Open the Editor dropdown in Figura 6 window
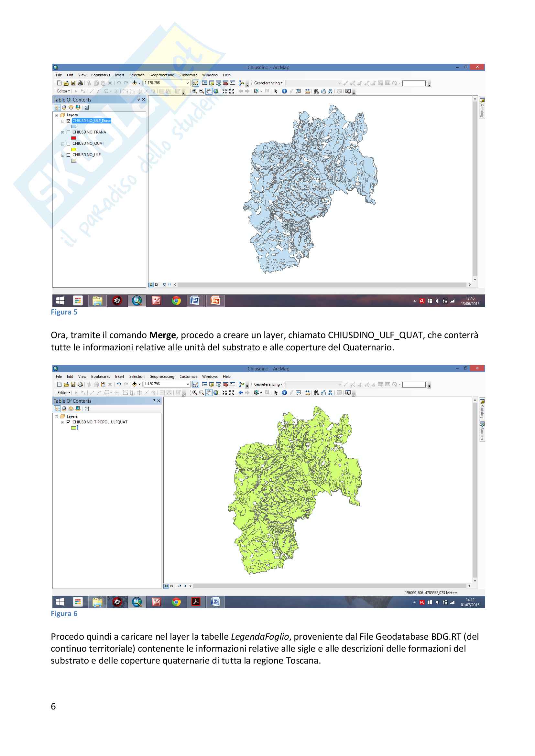 coord(64,392)
